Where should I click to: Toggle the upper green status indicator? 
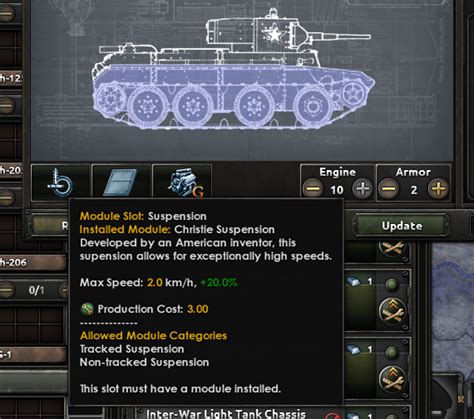392,284
